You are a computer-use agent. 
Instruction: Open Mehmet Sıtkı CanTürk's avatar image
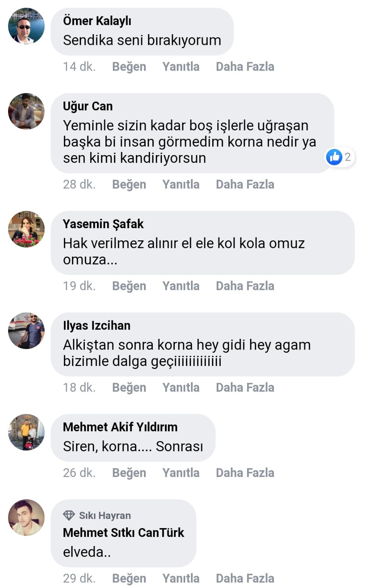click(26, 517)
